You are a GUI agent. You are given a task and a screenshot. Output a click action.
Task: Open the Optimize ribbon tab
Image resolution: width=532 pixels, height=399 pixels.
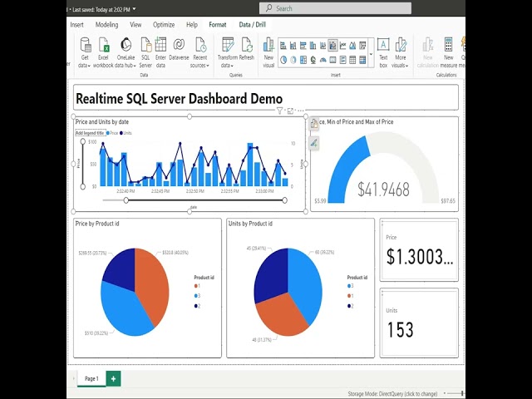click(x=164, y=24)
